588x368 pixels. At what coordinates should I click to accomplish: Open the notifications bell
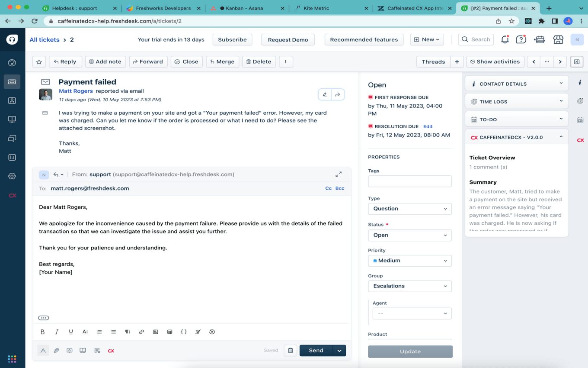(505, 39)
